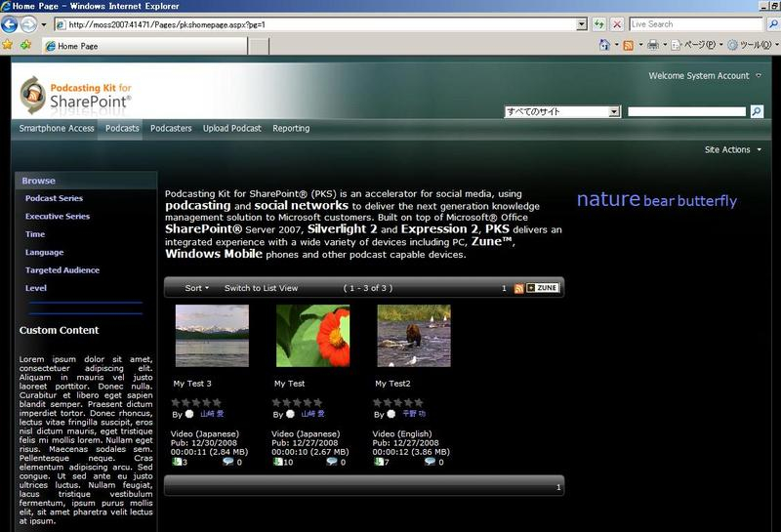Image resolution: width=781 pixels, height=532 pixels.
Task: Open the IE Tools menu
Action: coord(753,45)
